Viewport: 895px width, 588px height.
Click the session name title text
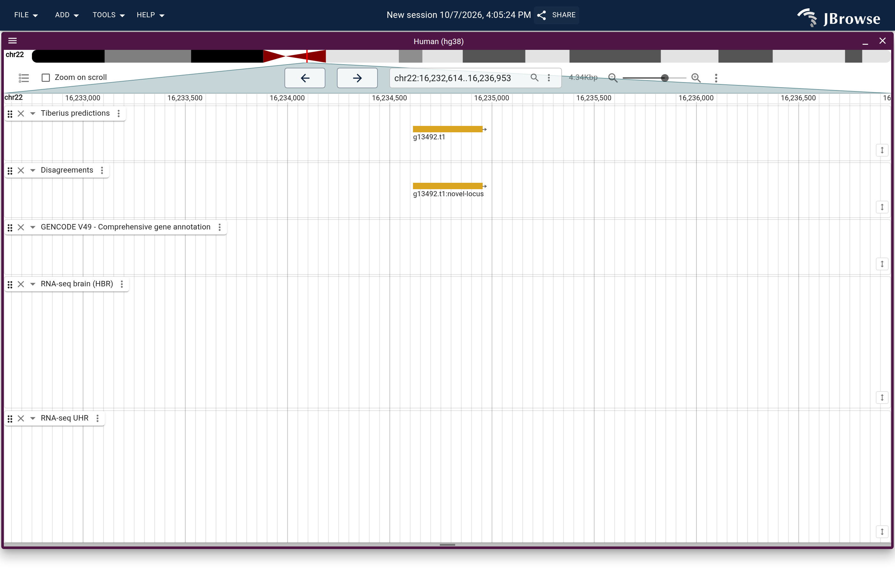(459, 15)
